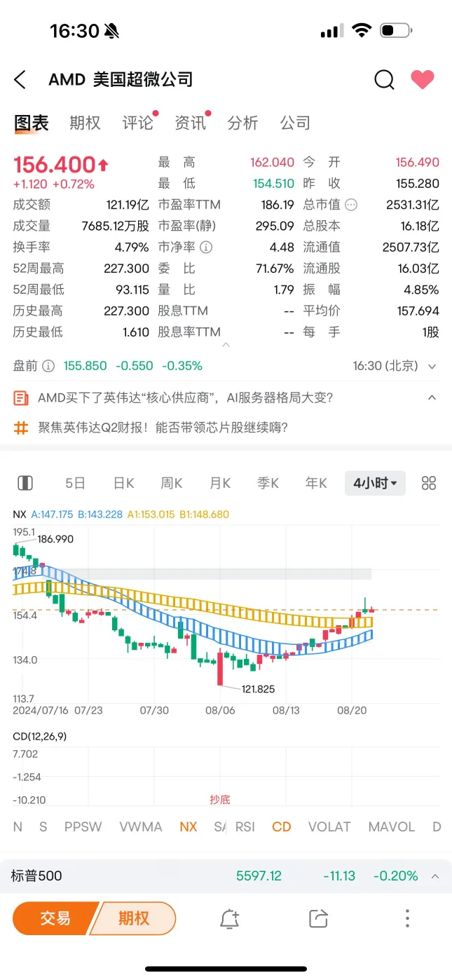Select the VWMA indicator
Image resolution: width=452 pixels, height=980 pixels.
pyautogui.click(x=141, y=827)
